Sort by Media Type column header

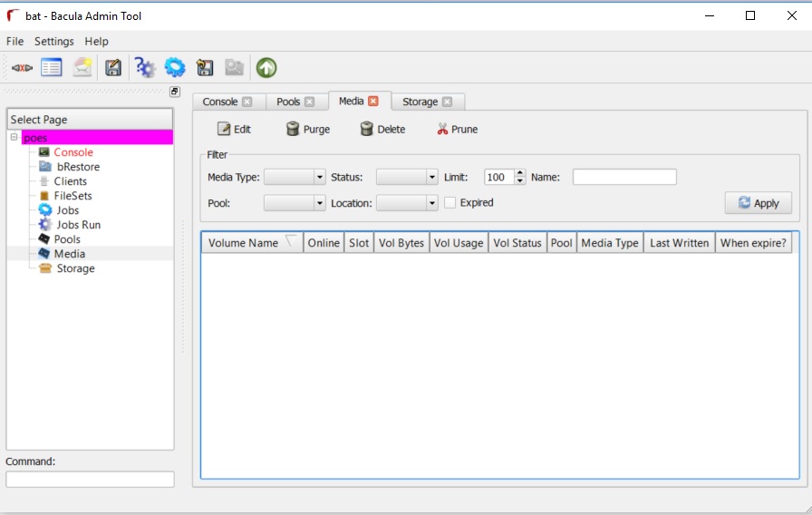610,243
